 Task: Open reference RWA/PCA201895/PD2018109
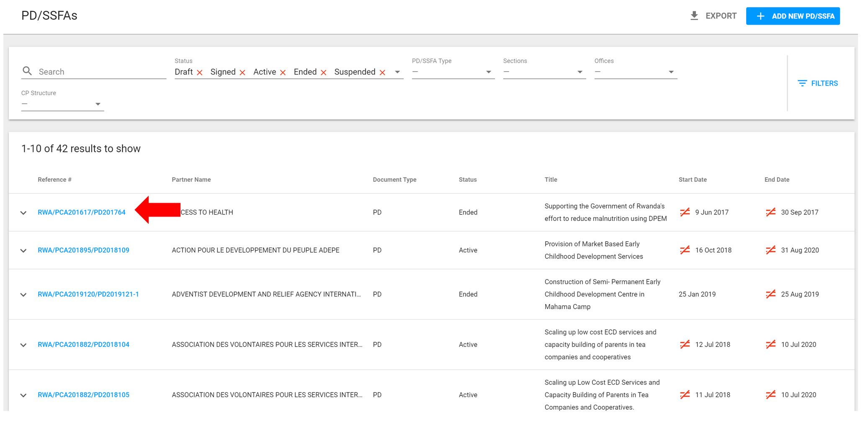pyautogui.click(x=82, y=250)
